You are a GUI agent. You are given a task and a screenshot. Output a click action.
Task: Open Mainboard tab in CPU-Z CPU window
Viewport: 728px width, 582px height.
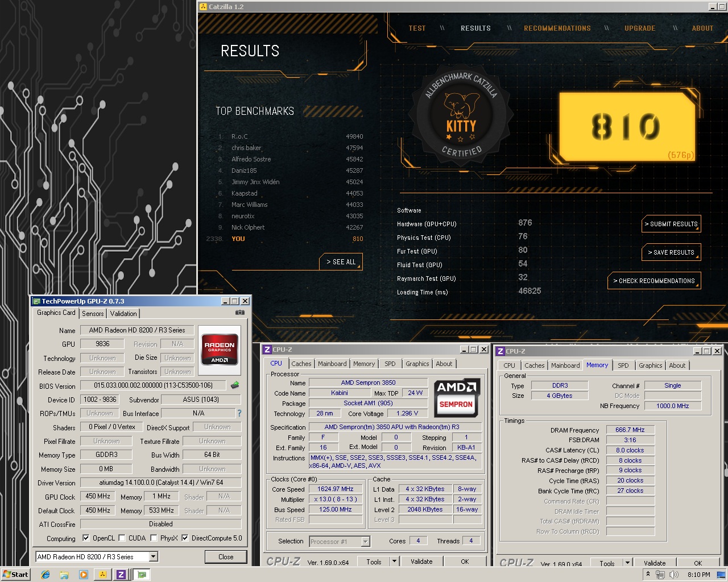pos(332,364)
